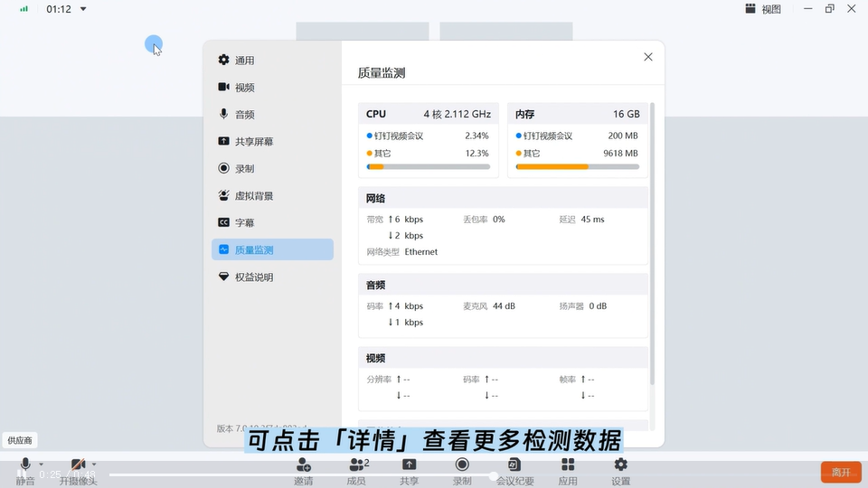
Task: Click the gear icon beside 通用
Action: click(x=223, y=60)
